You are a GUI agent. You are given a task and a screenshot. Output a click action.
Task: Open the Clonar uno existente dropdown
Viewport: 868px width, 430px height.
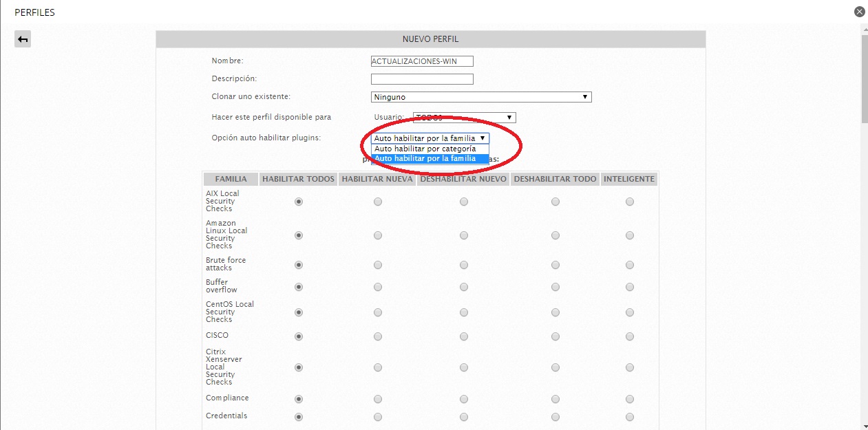pos(481,97)
